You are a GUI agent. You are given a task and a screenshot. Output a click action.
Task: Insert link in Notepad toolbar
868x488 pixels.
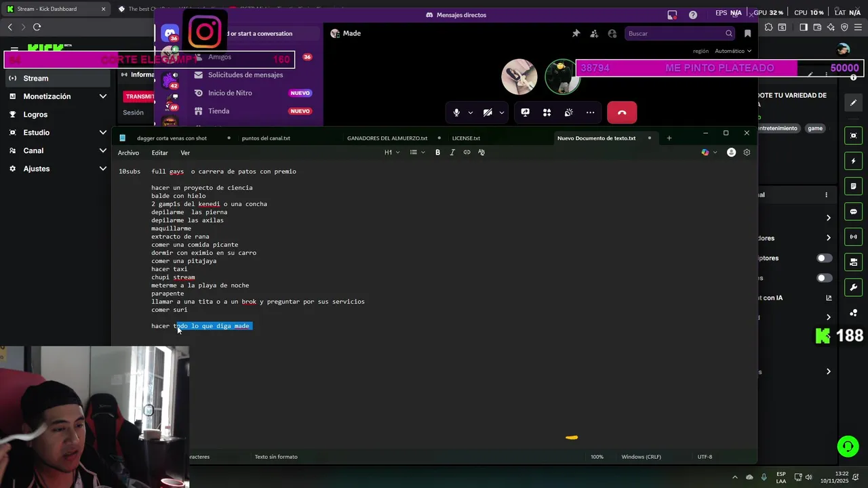click(x=467, y=152)
